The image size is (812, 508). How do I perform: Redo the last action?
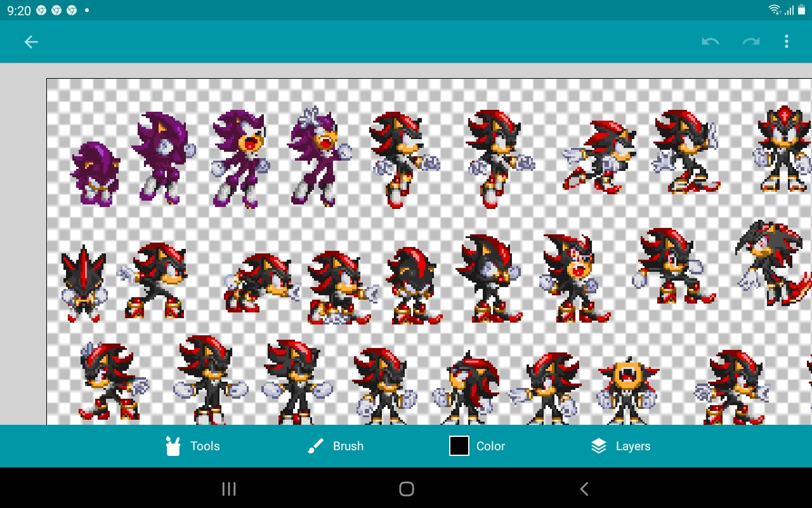pos(751,42)
